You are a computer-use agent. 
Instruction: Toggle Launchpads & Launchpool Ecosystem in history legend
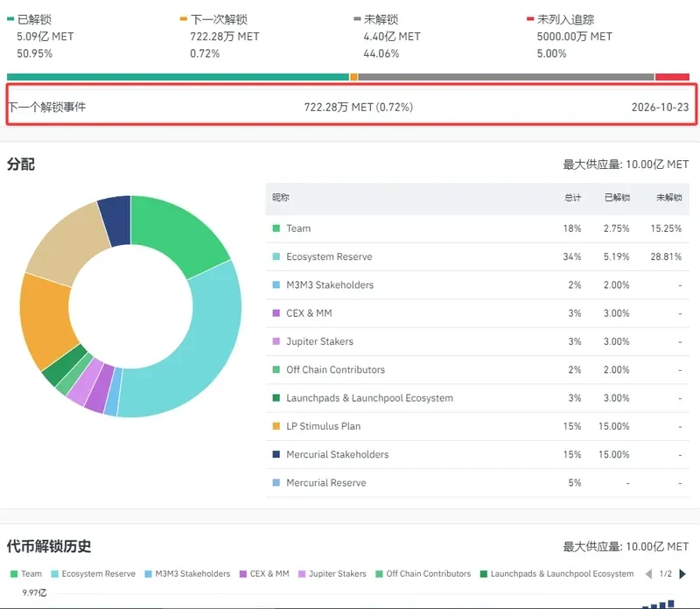556,574
